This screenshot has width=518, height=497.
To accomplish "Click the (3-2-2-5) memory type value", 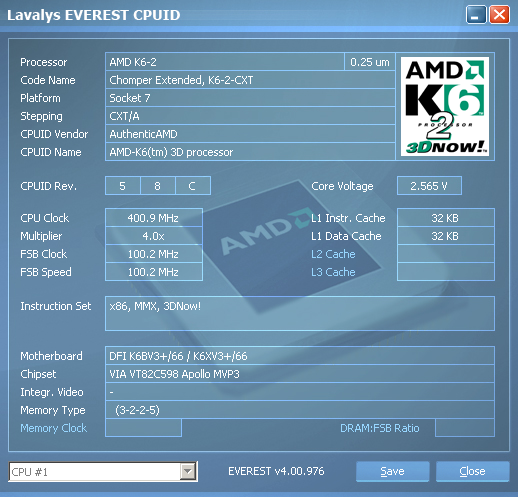I will (300, 410).
